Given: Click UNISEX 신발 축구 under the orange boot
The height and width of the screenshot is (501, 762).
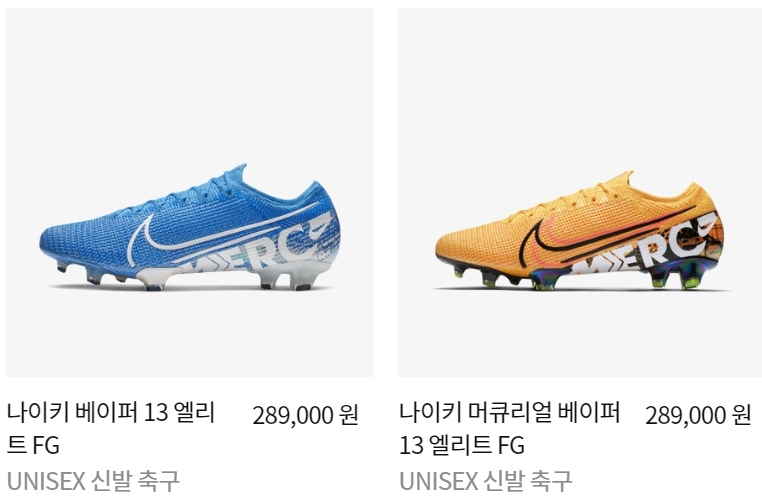Looking at the screenshot, I should [485, 481].
